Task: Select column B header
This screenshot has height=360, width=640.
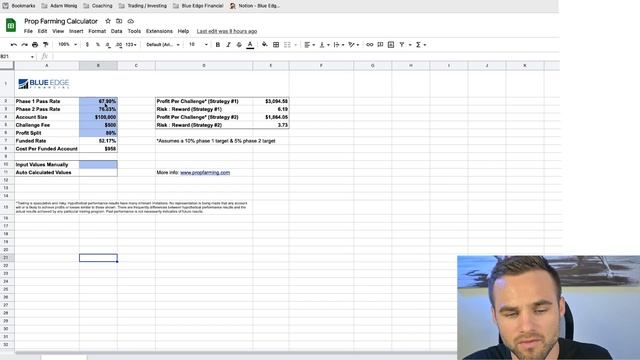Action: [x=98, y=66]
